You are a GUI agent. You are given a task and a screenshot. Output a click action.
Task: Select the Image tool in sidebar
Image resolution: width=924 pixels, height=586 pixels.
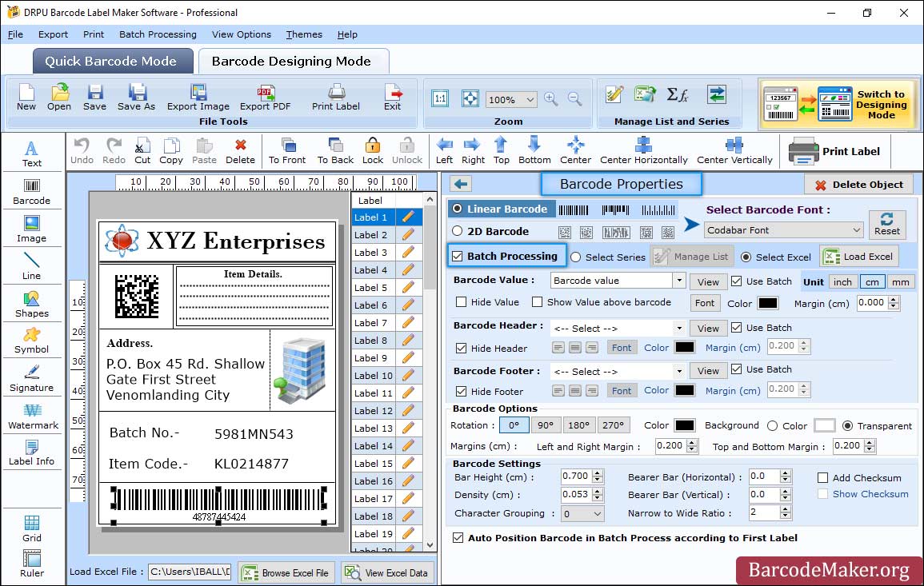pos(32,229)
